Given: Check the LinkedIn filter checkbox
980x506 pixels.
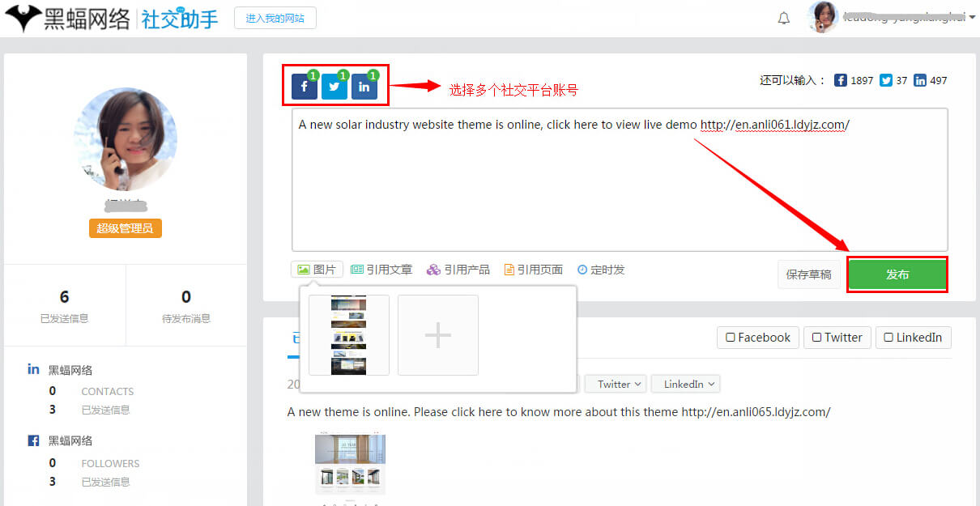Looking at the screenshot, I should point(888,338).
